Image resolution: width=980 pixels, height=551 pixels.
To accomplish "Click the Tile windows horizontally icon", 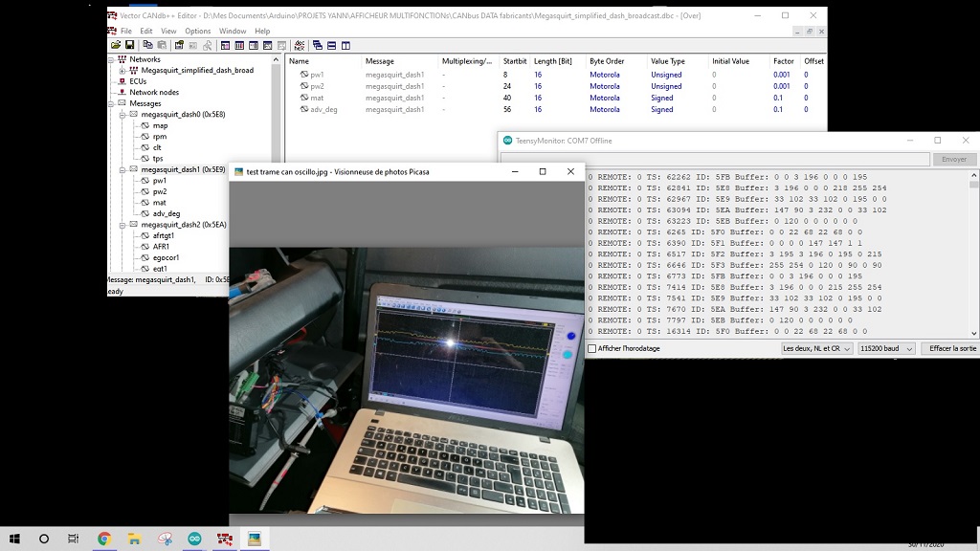I will click(x=331, y=45).
